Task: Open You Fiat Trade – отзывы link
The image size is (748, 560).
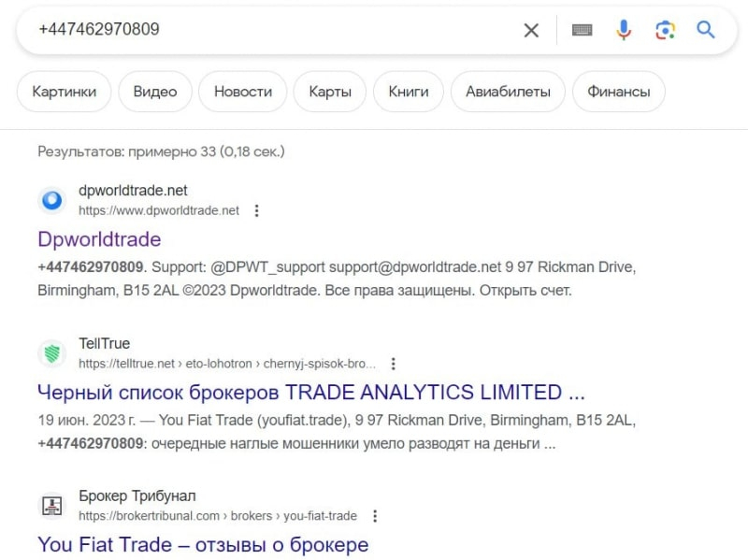Action: [203, 544]
